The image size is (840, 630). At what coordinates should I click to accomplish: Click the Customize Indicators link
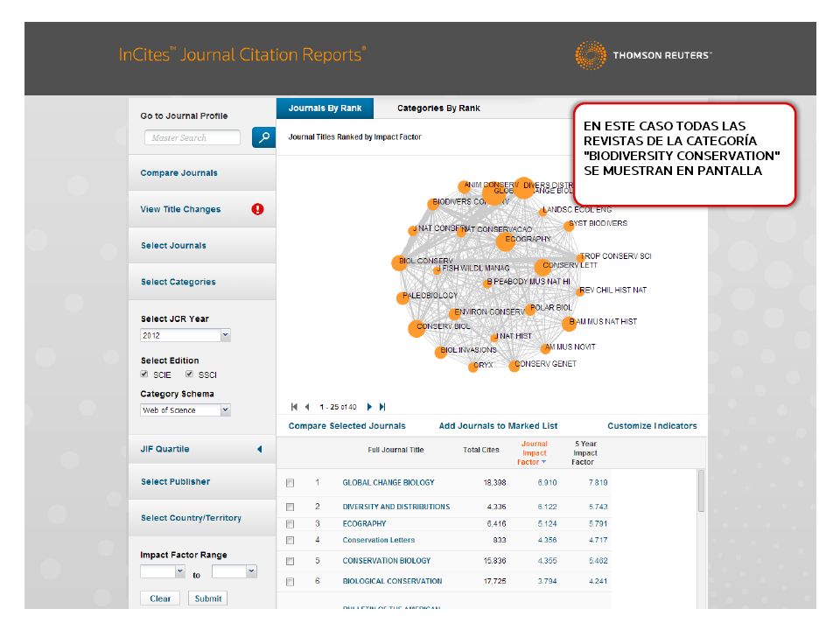coord(652,426)
